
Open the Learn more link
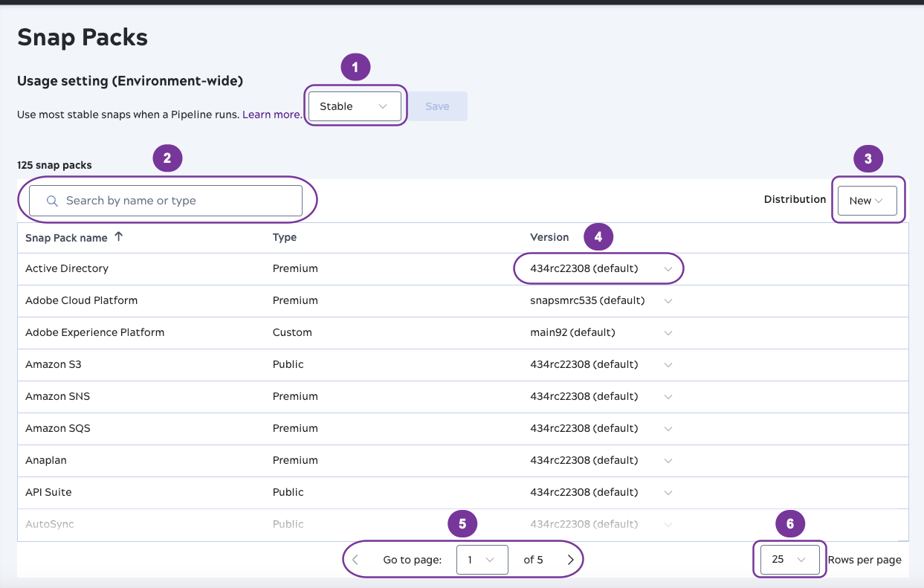pyautogui.click(x=272, y=114)
